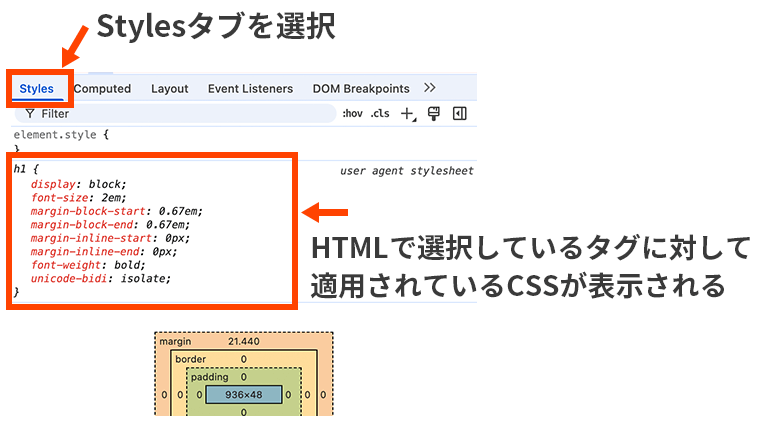Viewport: 760px width, 428px height.
Task: Click the Filter funnel icon
Action: click(x=30, y=113)
